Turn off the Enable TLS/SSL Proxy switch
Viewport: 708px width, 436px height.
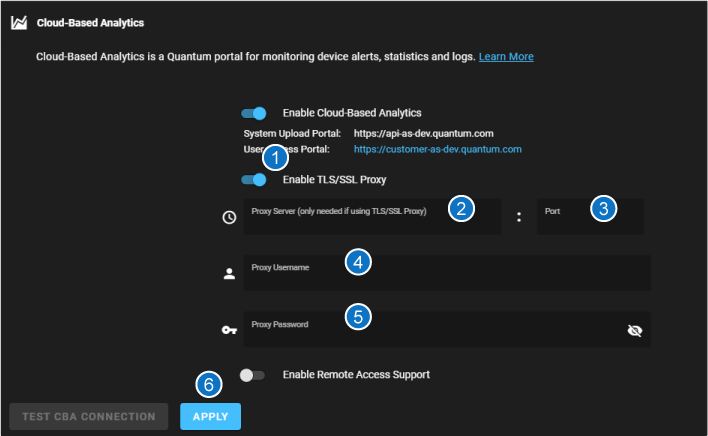(254, 180)
